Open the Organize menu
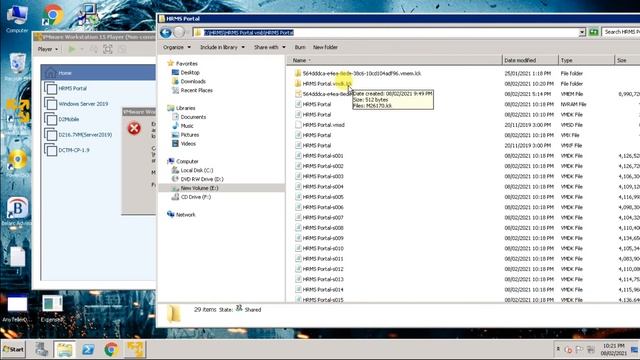This screenshot has width=640, height=360. click(177, 47)
